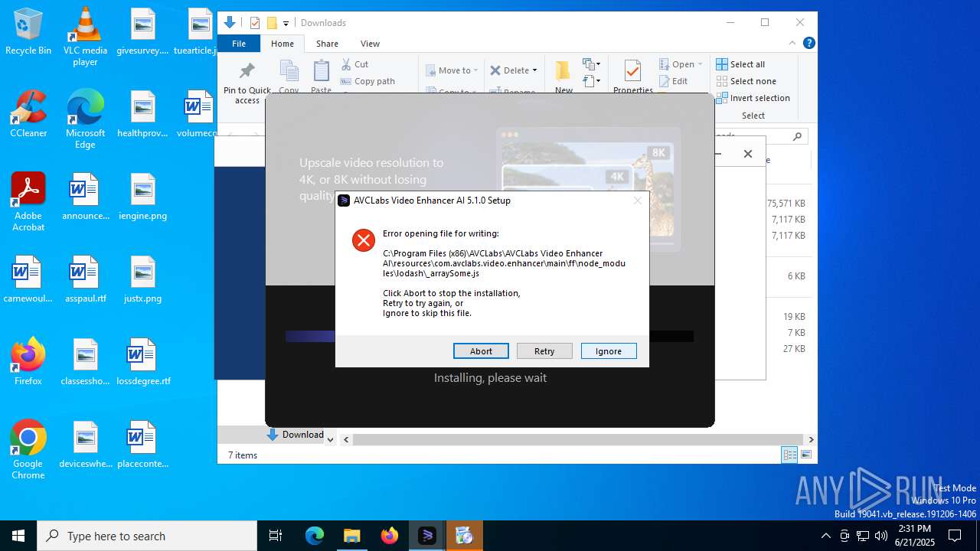Open File Explorer from the taskbar

(x=351, y=536)
